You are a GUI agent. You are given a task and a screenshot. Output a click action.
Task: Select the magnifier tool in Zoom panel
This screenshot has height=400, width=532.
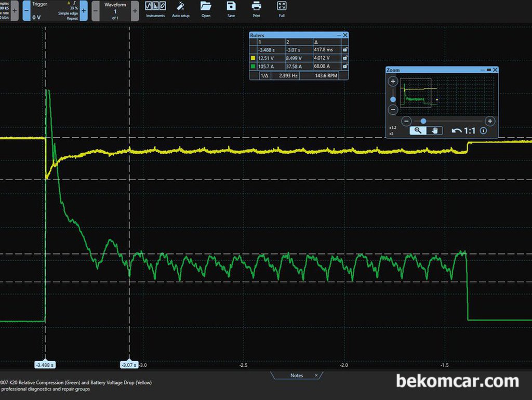418,130
